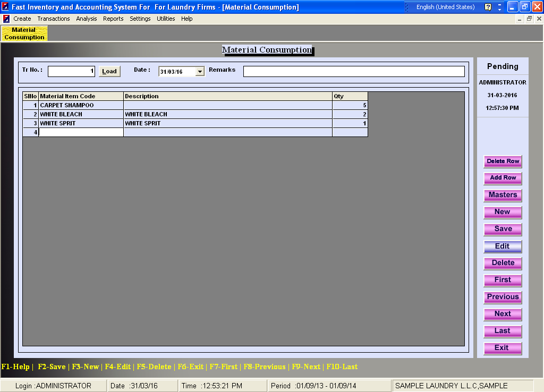
Task: Click the Qty cell for CARPET SHAMPOO
Action: click(350, 105)
